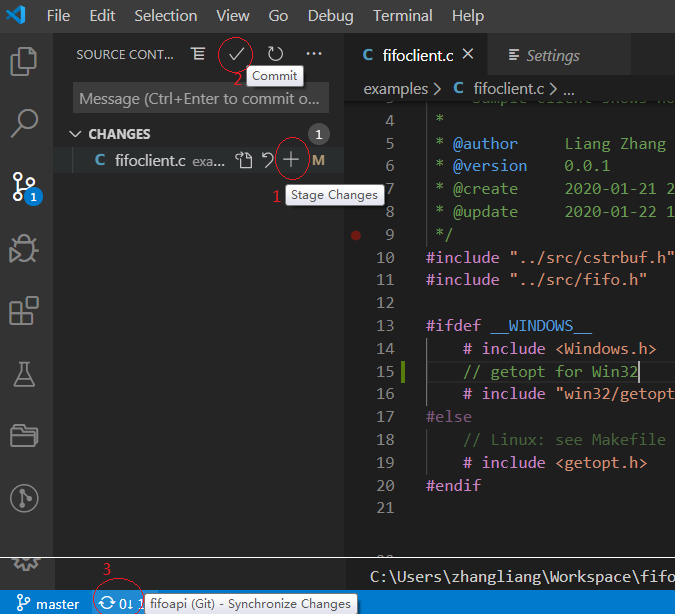675x614 pixels.
Task: Open the Explorer view in activity bar
Action: point(24,62)
